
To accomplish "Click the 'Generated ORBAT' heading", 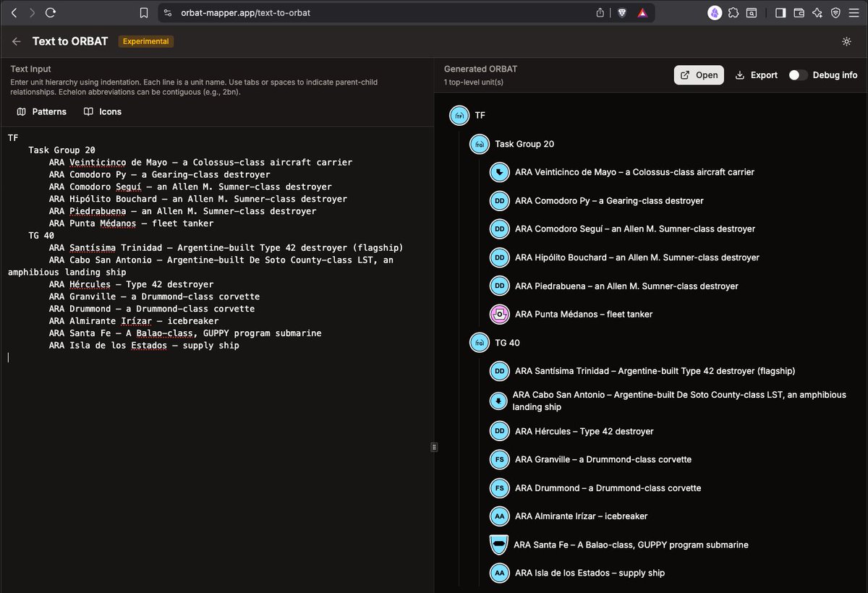I will [480, 69].
